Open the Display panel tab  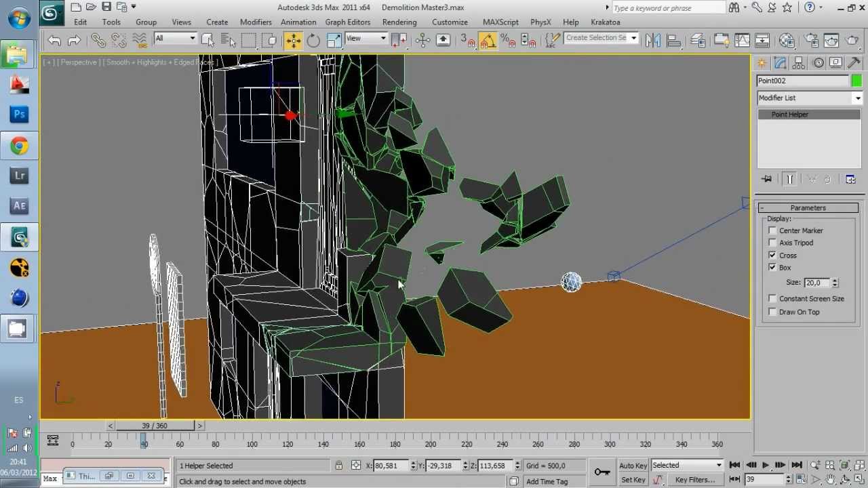(x=836, y=62)
